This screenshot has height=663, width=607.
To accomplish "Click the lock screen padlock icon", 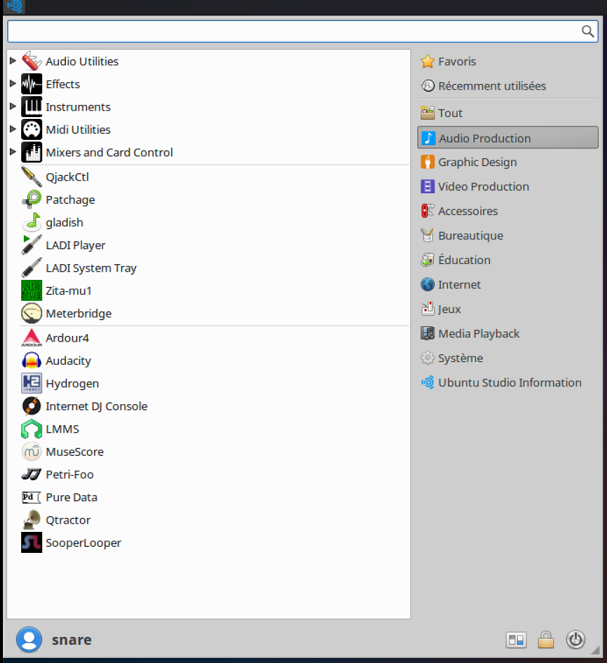I will tap(546, 640).
